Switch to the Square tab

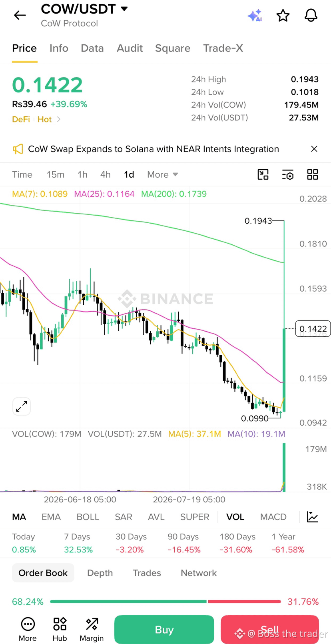click(173, 48)
